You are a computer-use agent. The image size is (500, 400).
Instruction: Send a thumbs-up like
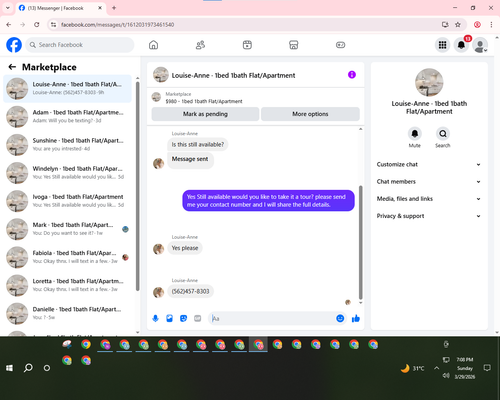356,318
